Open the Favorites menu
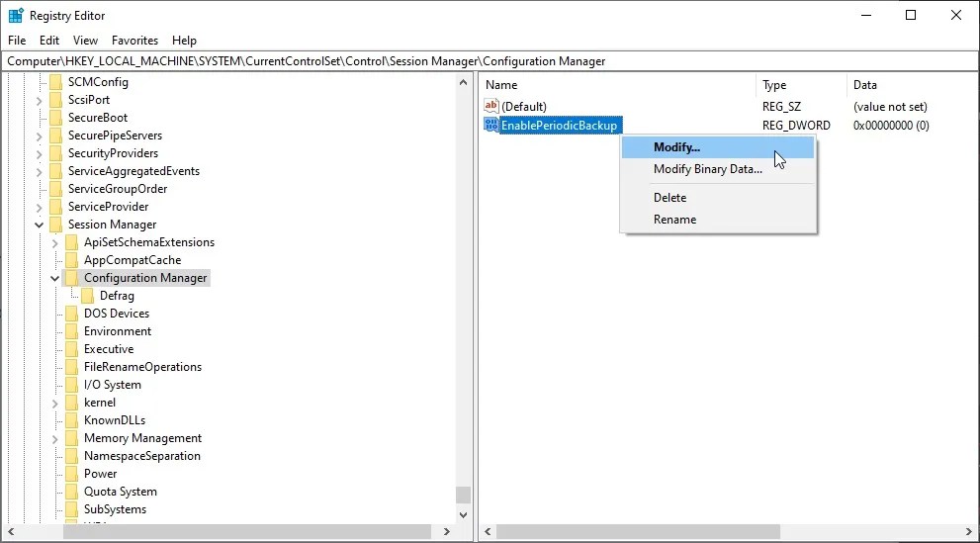980x543 pixels. pyautogui.click(x=135, y=40)
